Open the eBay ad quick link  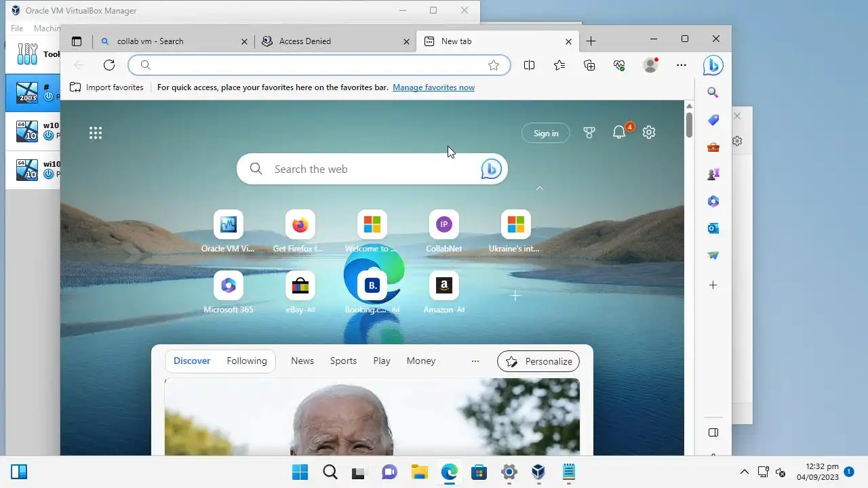300,293
